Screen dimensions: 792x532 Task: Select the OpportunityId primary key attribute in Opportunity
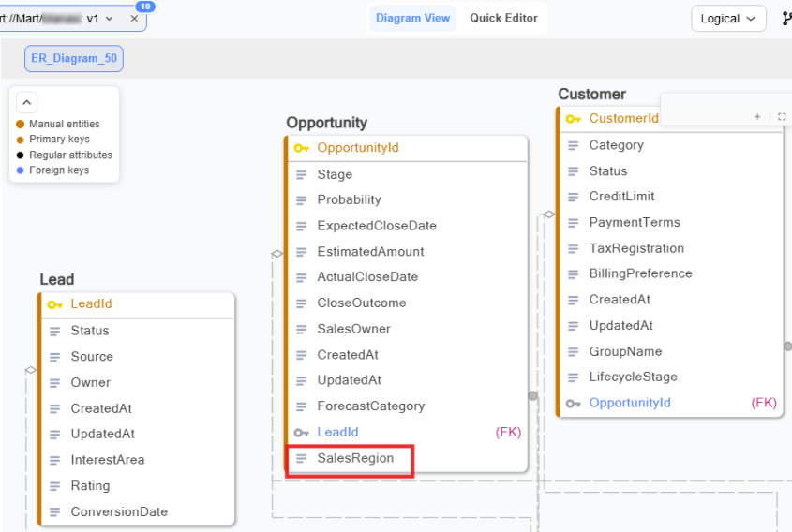pos(358,148)
